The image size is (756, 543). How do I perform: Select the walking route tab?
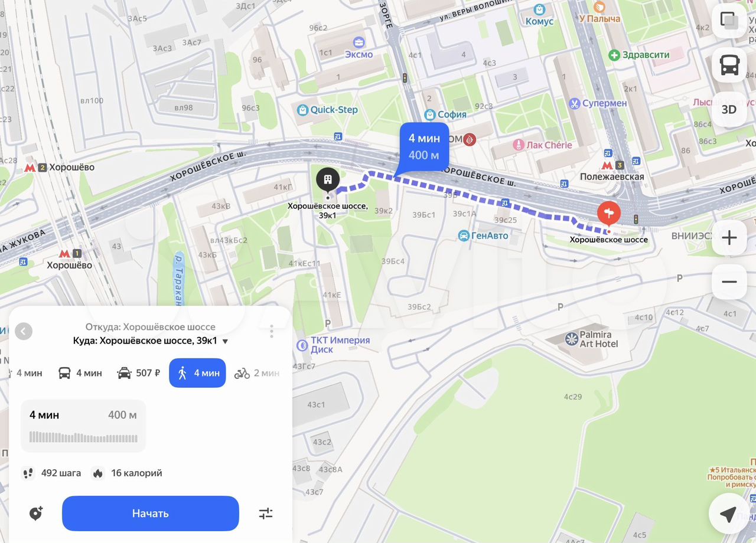[197, 373]
